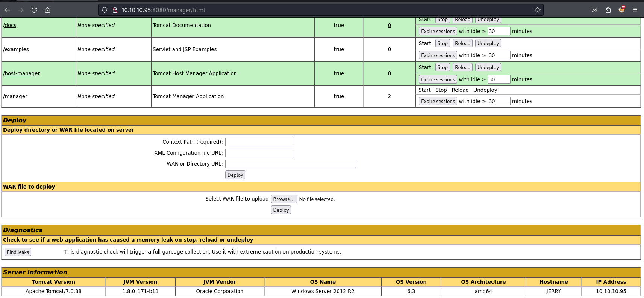The image size is (644, 298).
Task: Click the /host-manager sessions count link
Action: [x=389, y=73]
